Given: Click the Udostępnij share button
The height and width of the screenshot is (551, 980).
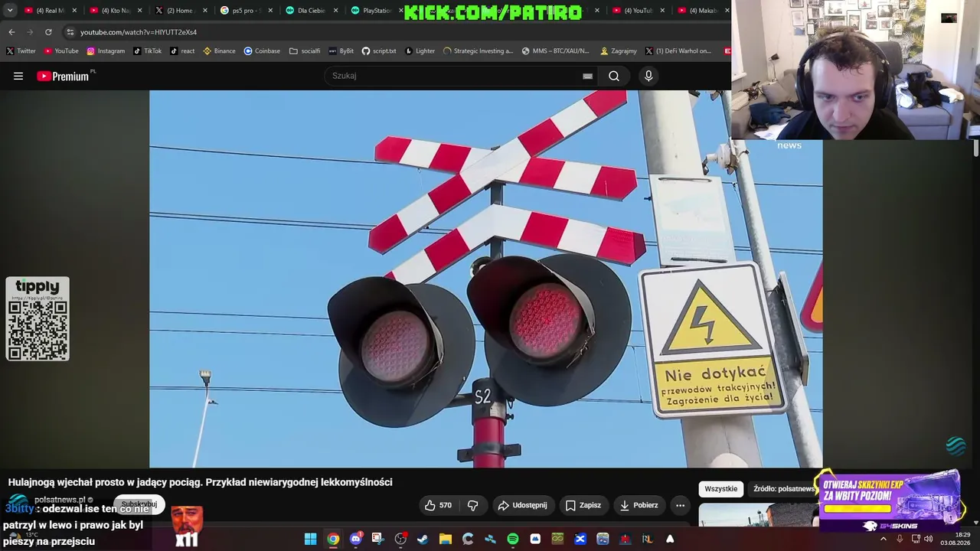Looking at the screenshot, I should point(522,505).
